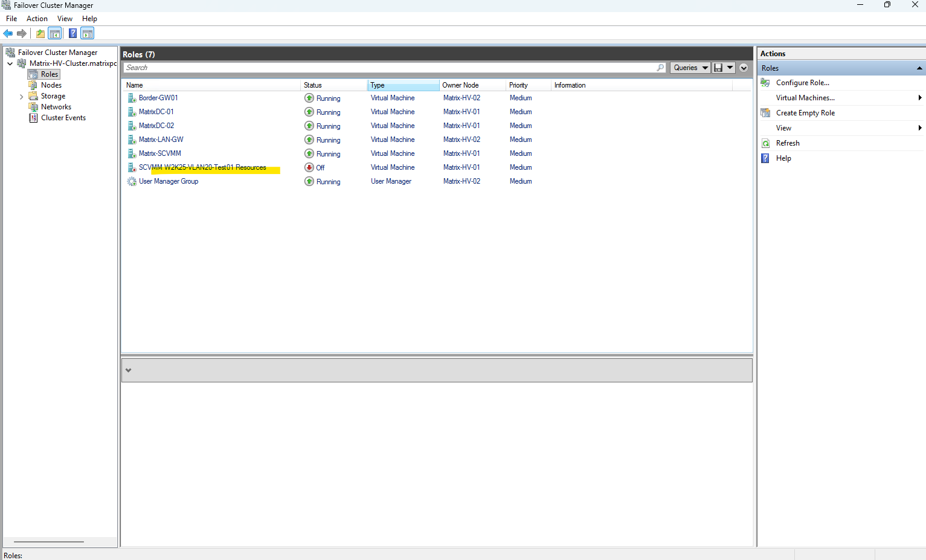Click the Information column header
Screen dimensions: 926x560
coord(641,85)
